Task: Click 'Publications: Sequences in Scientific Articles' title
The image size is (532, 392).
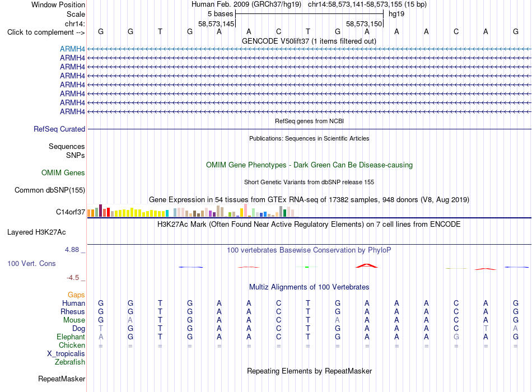Action: point(309,138)
